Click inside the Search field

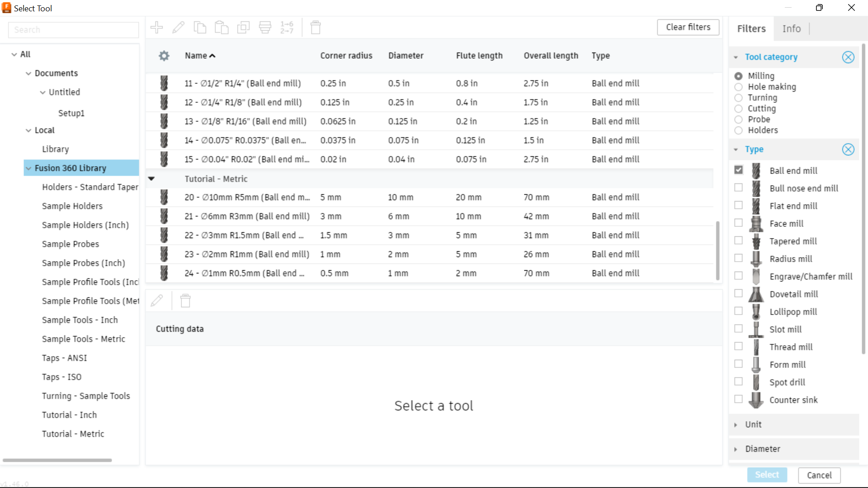(73, 29)
